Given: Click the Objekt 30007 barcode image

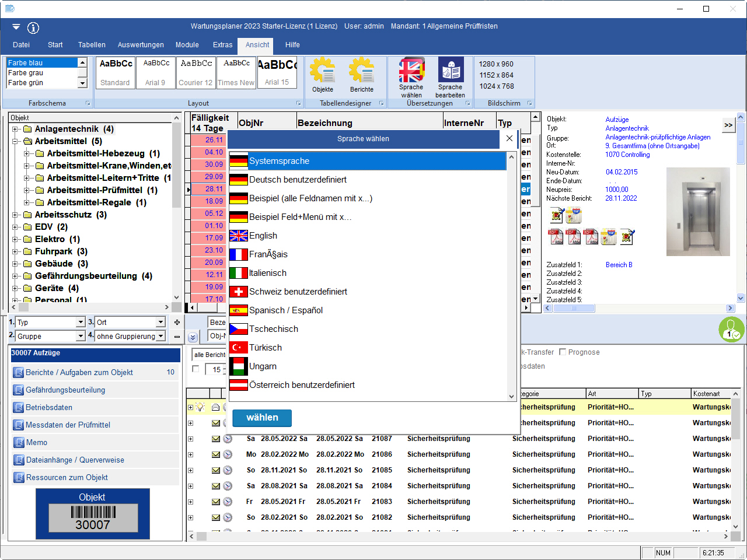Looking at the screenshot, I should pyautogui.click(x=93, y=513).
